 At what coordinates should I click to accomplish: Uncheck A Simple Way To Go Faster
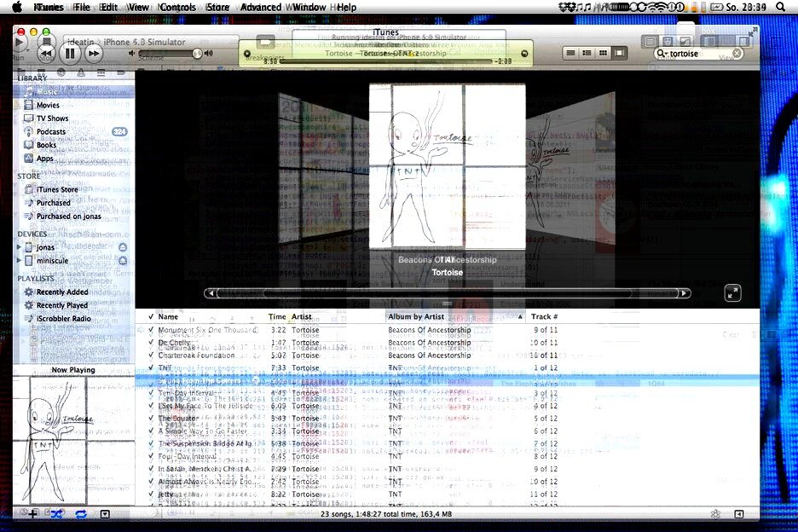151,431
